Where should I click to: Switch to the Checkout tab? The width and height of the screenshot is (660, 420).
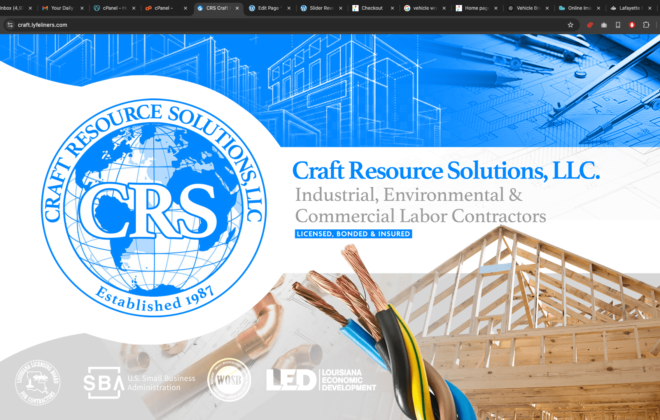[370, 7]
